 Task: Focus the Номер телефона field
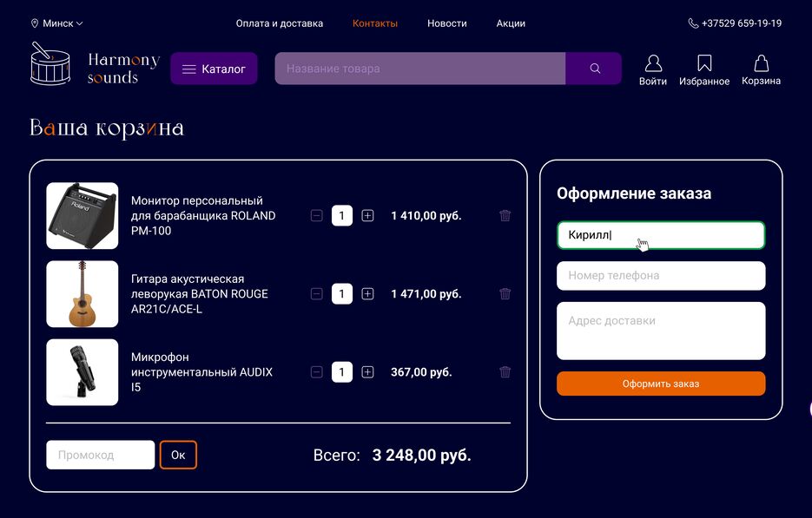pos(661,276)
